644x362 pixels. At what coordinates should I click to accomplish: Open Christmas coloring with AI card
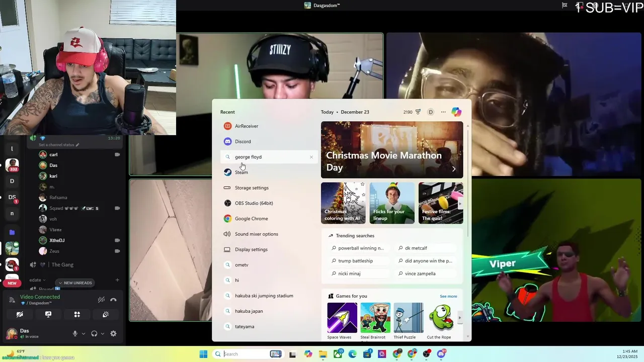click(x=343, y=203)
